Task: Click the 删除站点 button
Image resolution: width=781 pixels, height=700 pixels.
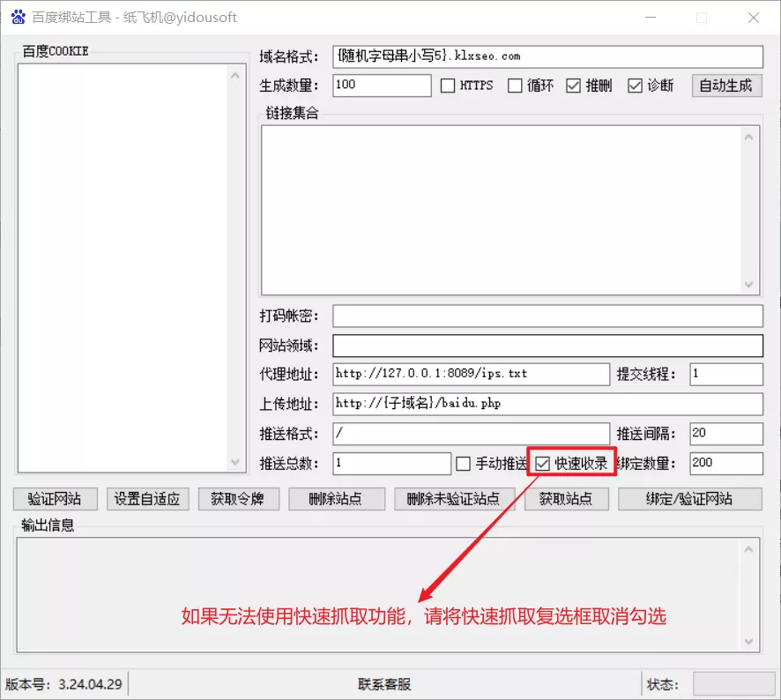Action: pyautogui.click(x=337, y=499)
